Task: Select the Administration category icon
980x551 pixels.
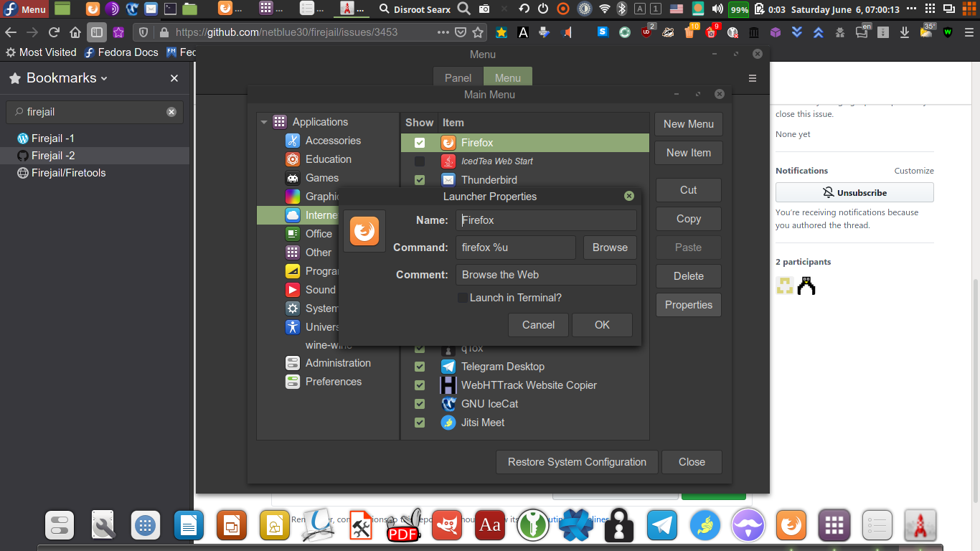Action: tap(292, 363)
